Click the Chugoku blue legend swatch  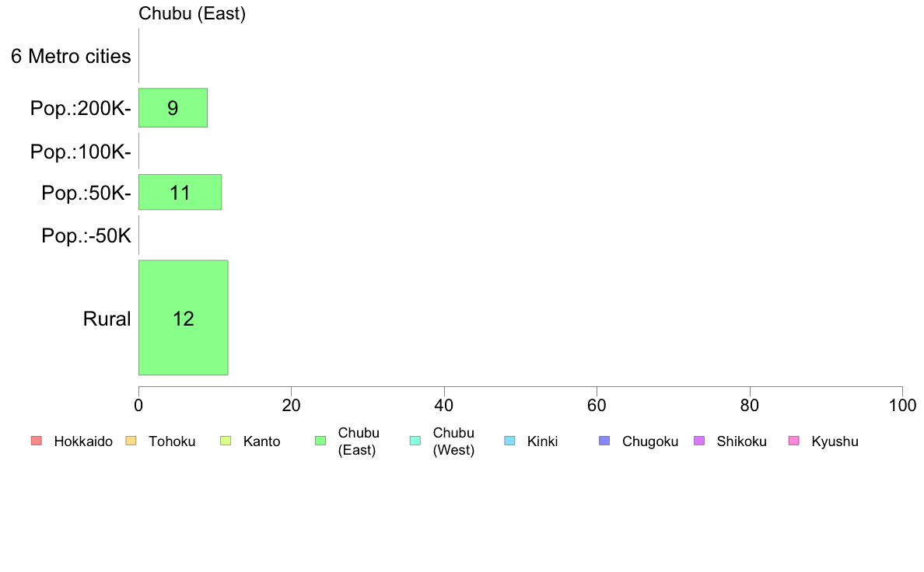tap(604, 441)
